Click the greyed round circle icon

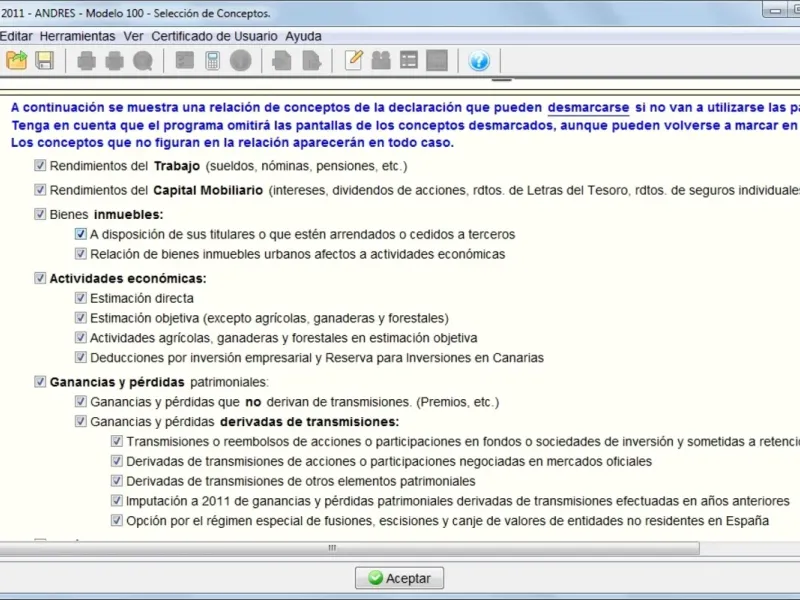pyautogui.click(x=241, y=61)
